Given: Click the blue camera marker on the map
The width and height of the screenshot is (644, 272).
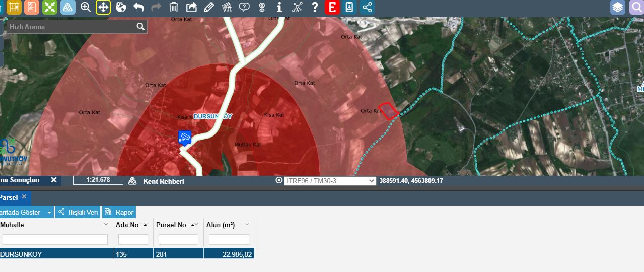Looking at the screenshot, I should pyautogui.click(x=185, y=138).
